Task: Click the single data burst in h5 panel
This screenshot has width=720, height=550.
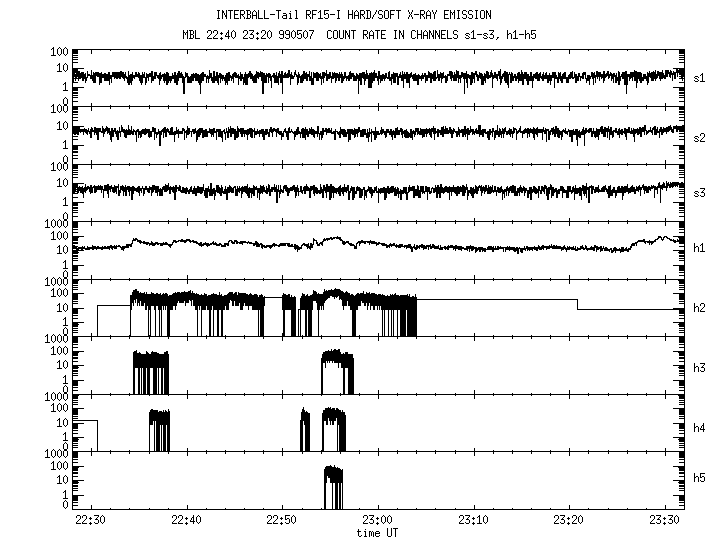Action: pos(333,485)
